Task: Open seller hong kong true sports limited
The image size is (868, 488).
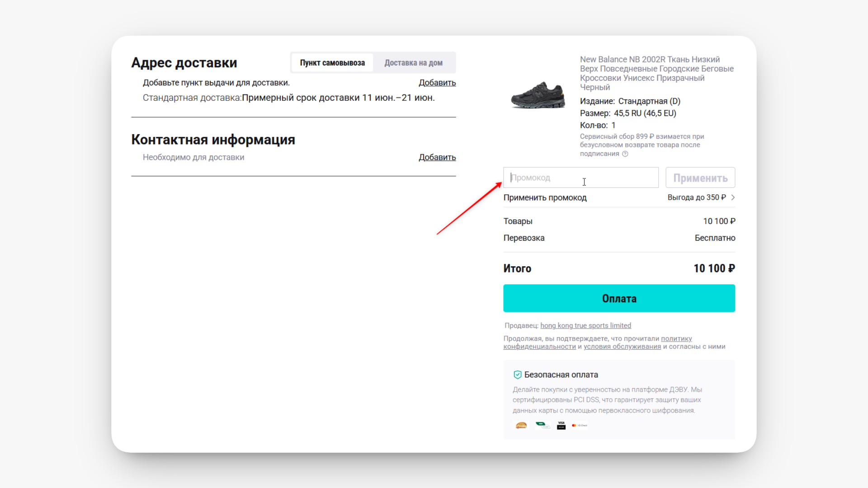Action: pos(585,325)
